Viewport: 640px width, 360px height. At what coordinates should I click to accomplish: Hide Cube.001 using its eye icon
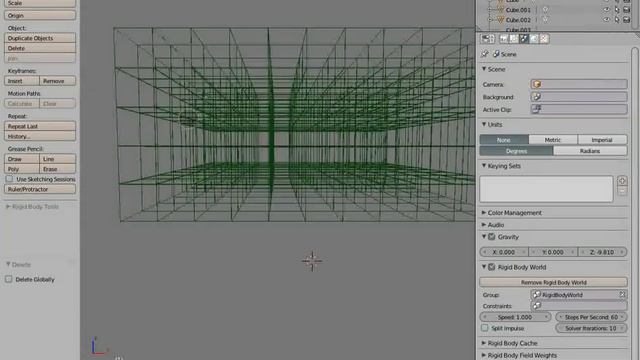(x=607, y=10)
